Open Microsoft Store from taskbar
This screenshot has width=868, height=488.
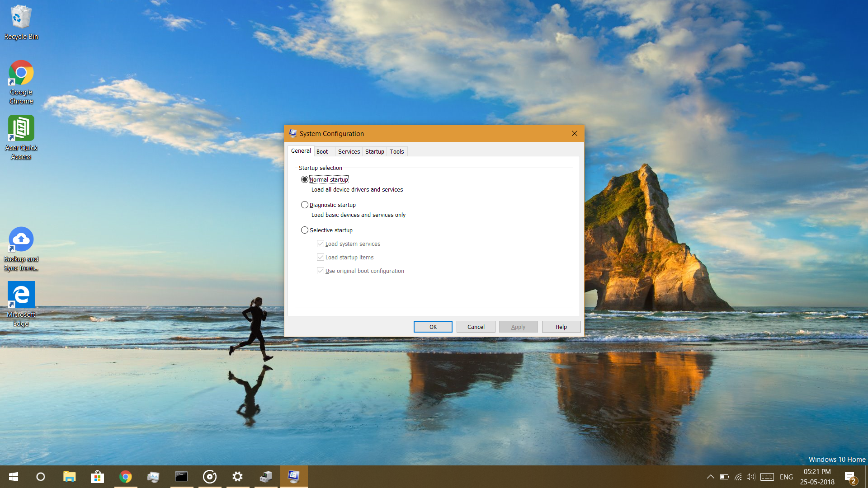(97, 476)
